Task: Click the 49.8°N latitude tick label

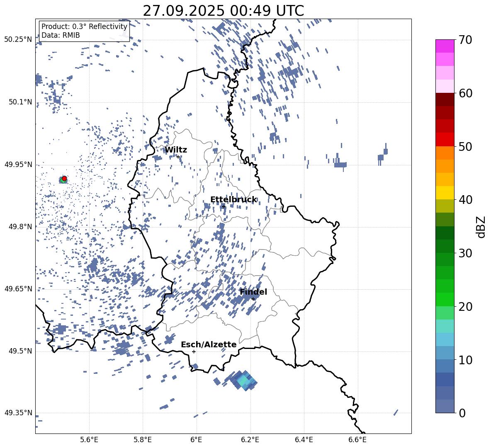Action: pos(20,227)
